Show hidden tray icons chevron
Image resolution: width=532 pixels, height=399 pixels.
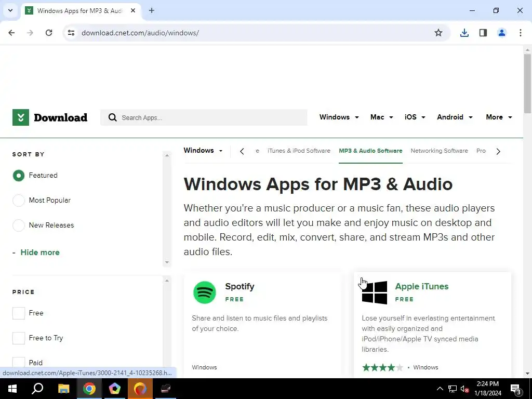click(x=440, y=389)
